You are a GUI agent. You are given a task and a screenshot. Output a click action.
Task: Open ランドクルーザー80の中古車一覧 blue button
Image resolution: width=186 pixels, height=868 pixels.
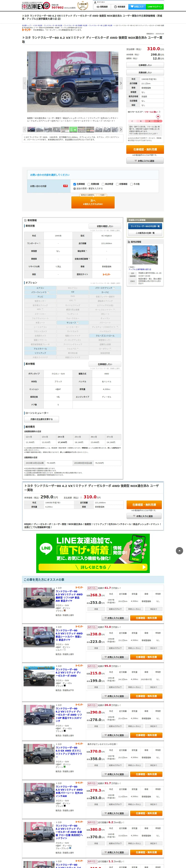[x=145, y=226]
